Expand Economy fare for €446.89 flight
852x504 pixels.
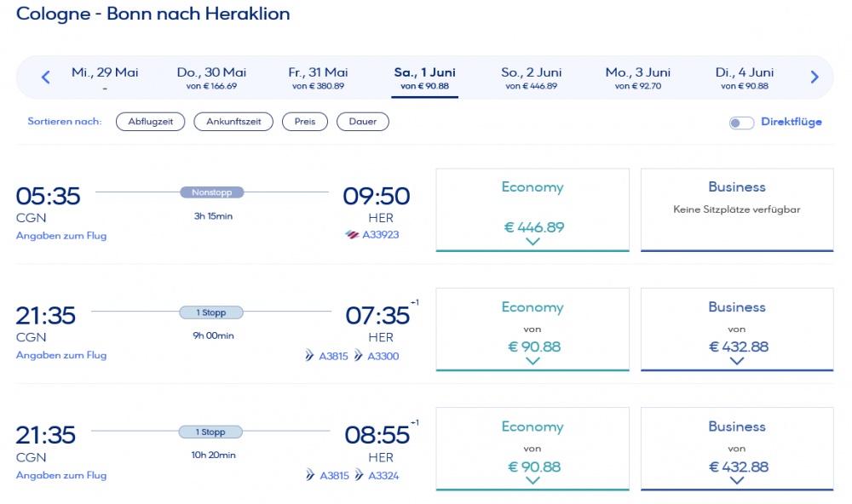click(x=532, y=241)
